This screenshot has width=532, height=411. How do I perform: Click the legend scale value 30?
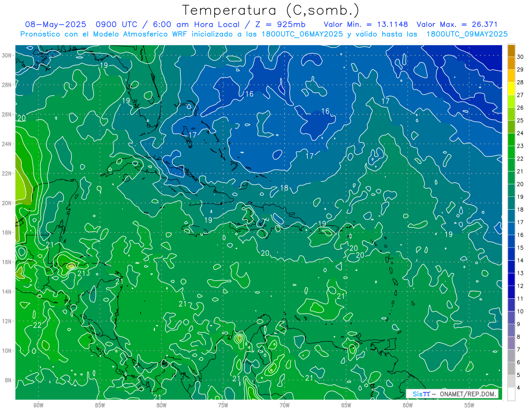pyautogui.click(x=520, y=56)
